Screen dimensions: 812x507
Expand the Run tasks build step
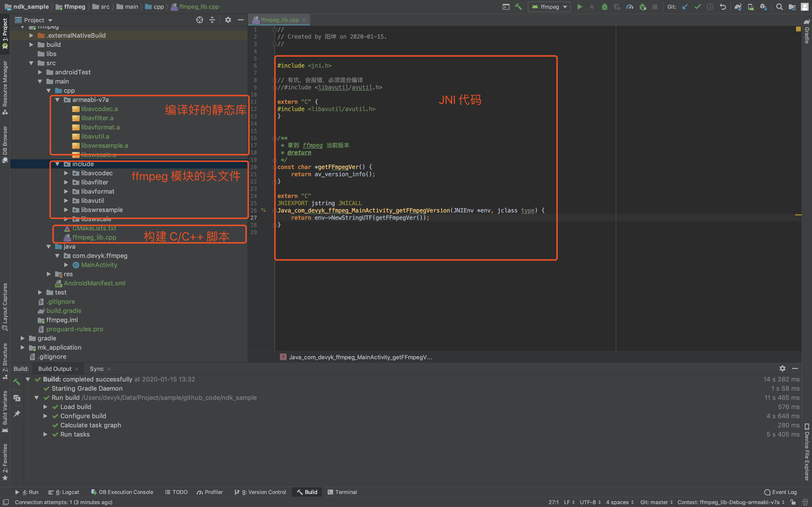[46, 434]
